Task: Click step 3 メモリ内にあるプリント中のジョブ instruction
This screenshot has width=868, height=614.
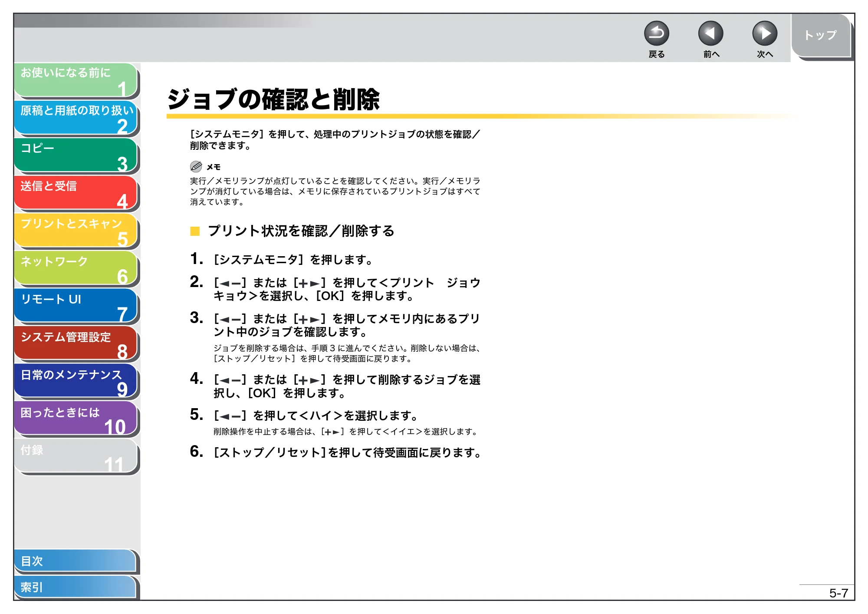Action: tap(346, 325)
